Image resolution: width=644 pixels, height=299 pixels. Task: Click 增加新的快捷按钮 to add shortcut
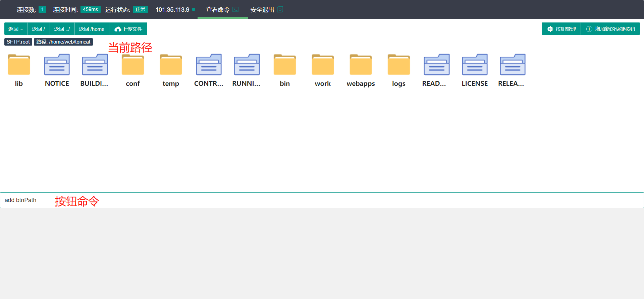[610, 29]
